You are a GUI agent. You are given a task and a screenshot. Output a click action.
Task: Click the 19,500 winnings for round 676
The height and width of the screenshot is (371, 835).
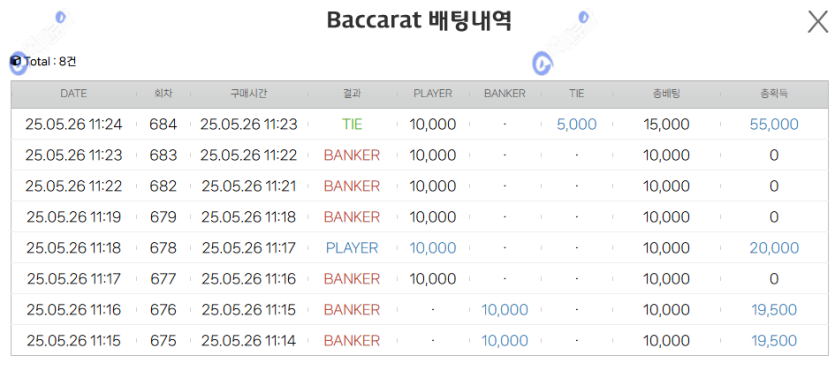(774, 310)
